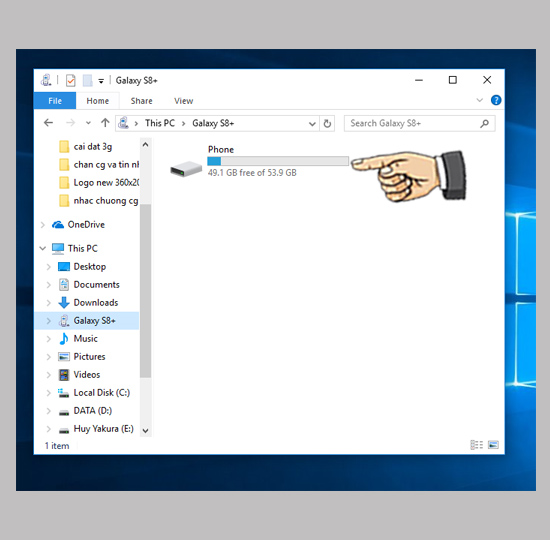Open the recent locations dropdown arrow
Viewport: 550px width, 540px height.
coord(88,123)
